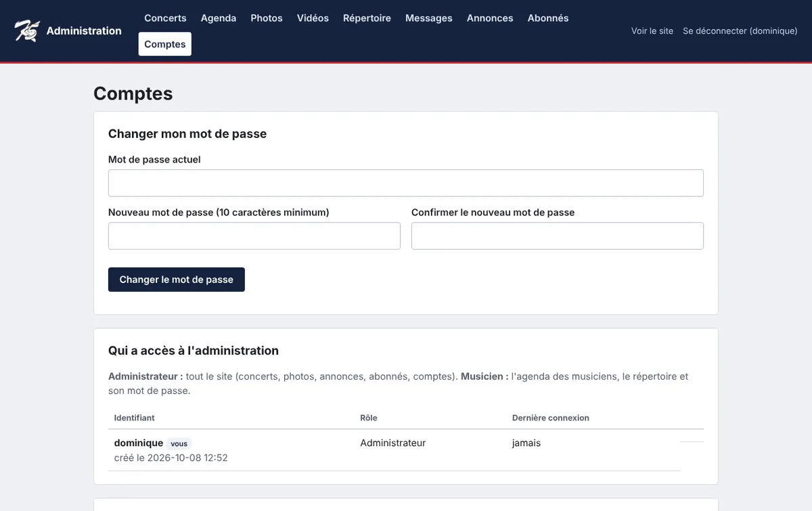
Task: Click the 'jamais' last login cell
Action: tap(526, 443)
